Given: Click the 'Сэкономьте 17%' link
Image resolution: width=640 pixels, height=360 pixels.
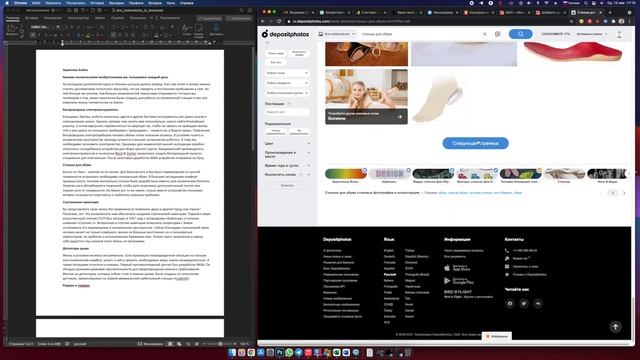Looking at the screenshot, I should [x=556, y=34].
